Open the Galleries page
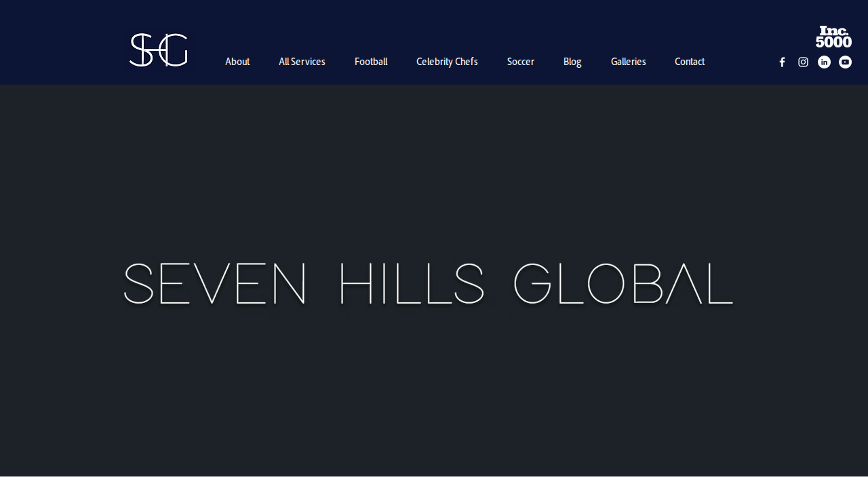The height and width of the screenshot is (488, 868). pyautogui.click(x=629, y=62)
